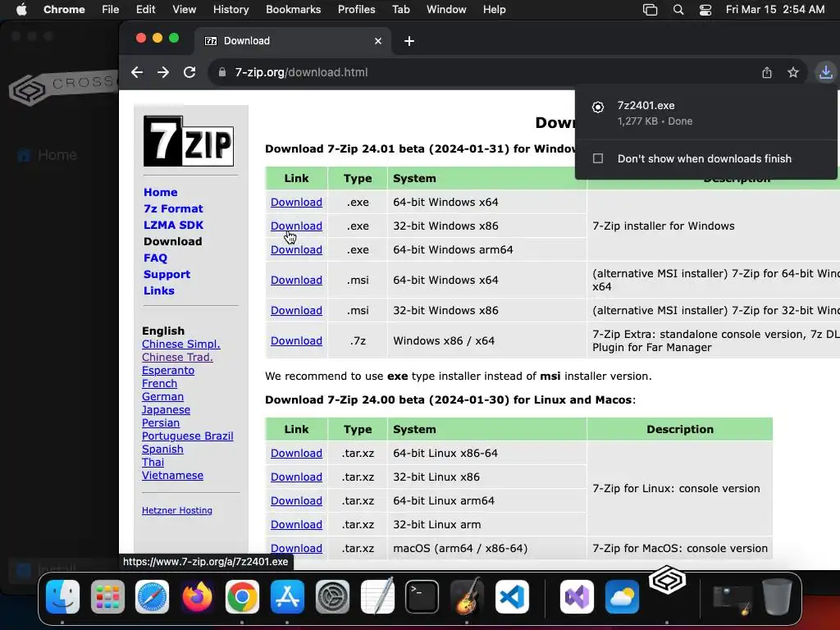
Task: Open the Support sidebar link
Action: coord(167,274)
